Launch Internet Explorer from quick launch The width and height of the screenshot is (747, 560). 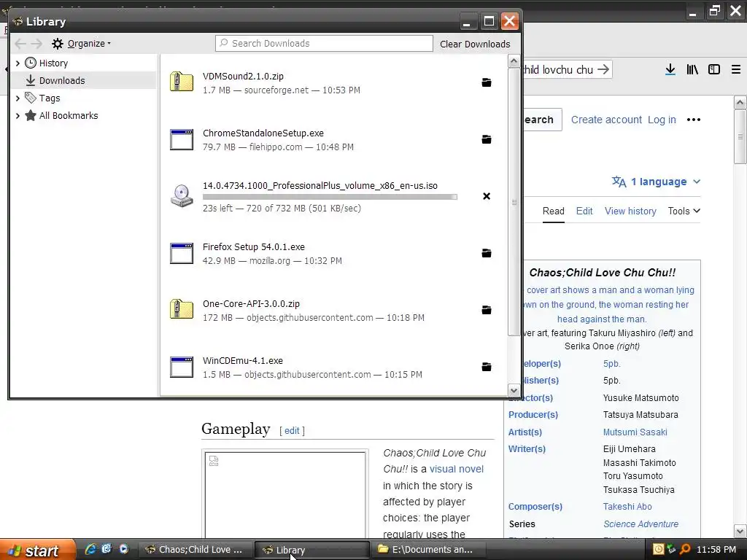pos(90,549)
